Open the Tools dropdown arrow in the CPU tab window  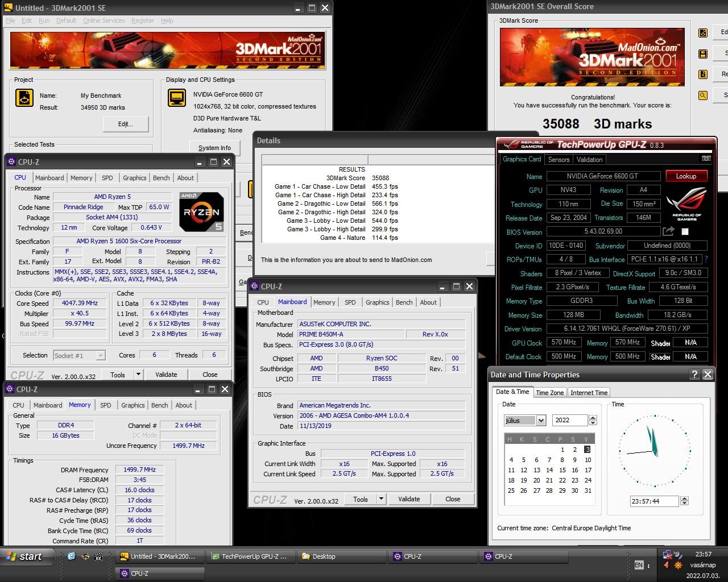(138, 374)
